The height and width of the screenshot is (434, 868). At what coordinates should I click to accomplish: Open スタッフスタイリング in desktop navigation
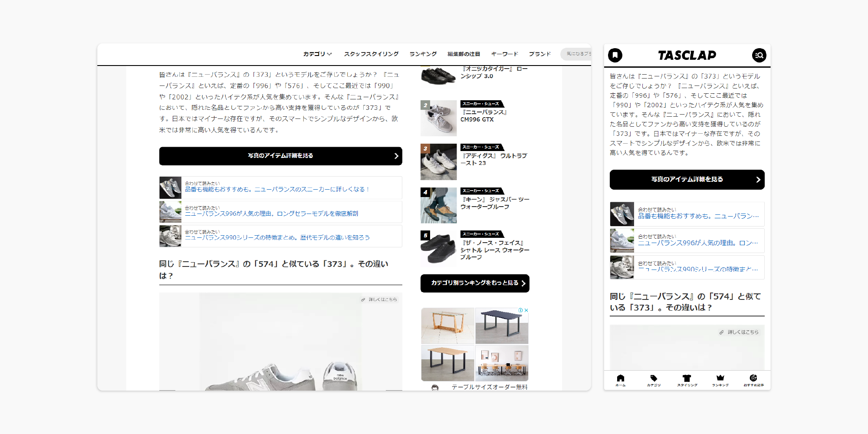tap(372, 54)
